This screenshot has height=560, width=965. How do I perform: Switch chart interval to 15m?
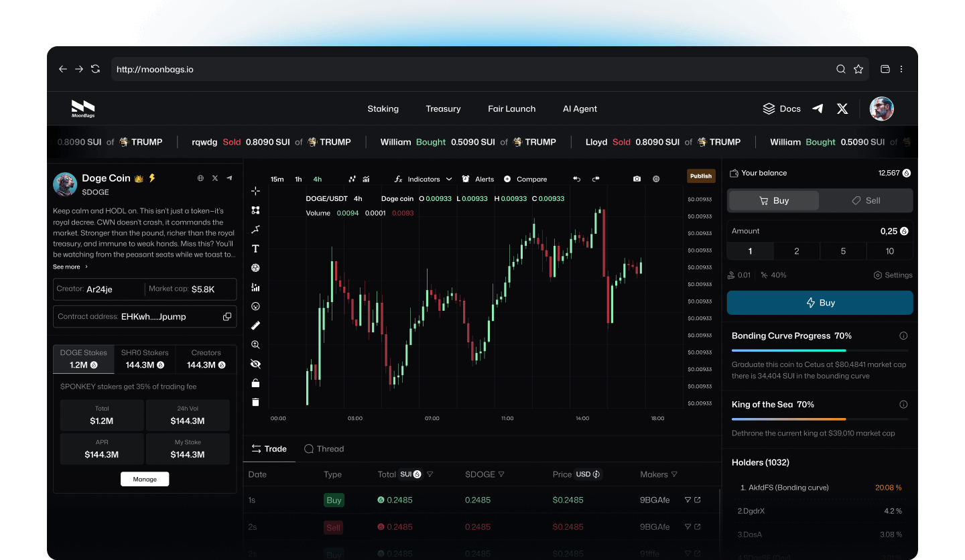(x=277, y=179)
